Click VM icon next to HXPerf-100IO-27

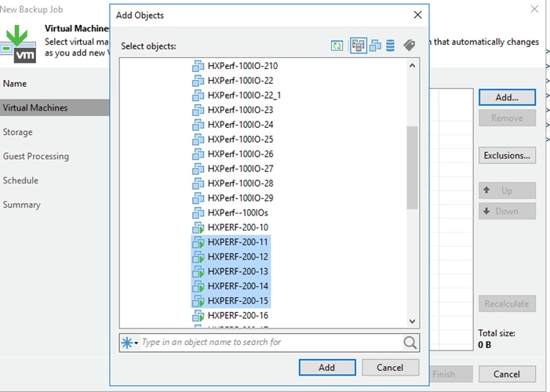199,169
